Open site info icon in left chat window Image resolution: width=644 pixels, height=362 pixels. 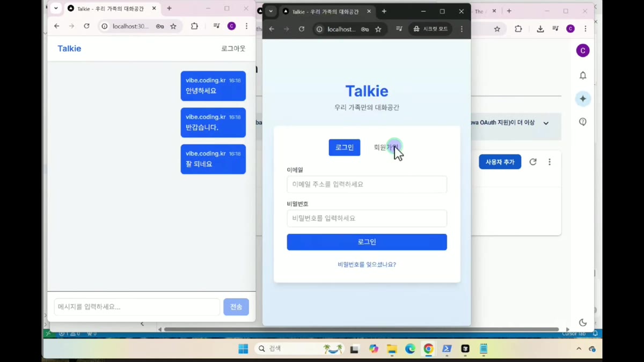[105, 26]
